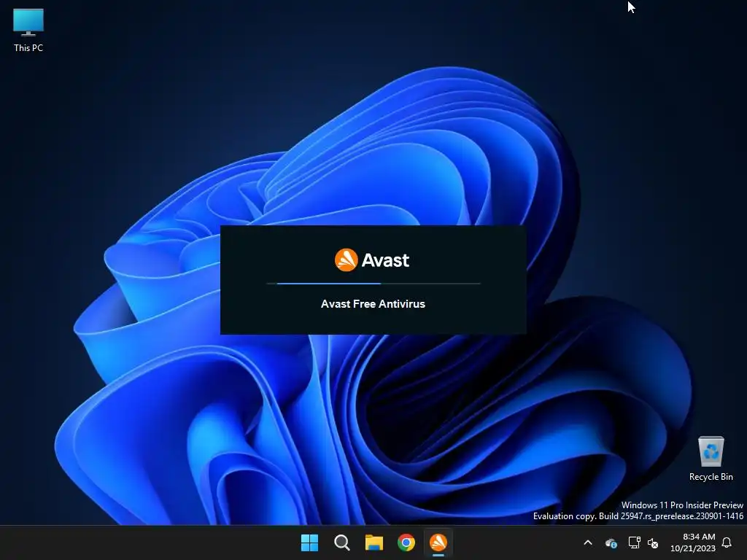The width and height of the screenshot is (747, 560).
Task: Open the notifications bell icon
Action: 727,542
